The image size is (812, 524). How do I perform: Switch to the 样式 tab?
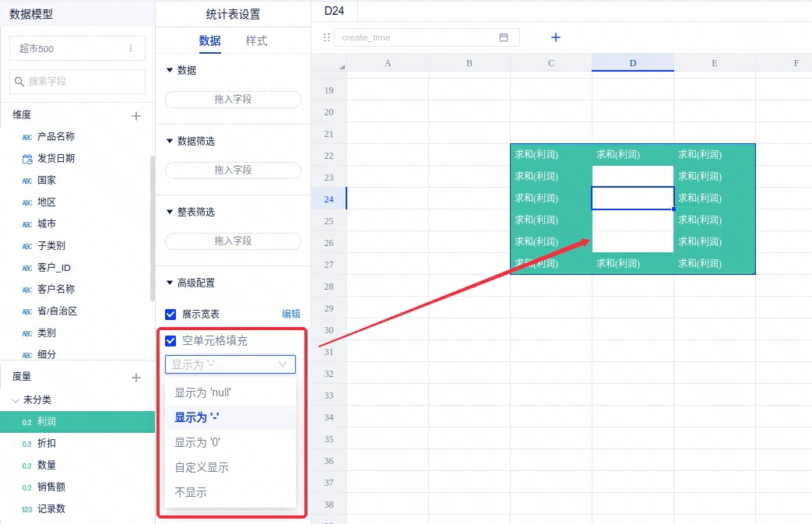tap(256, 40)
